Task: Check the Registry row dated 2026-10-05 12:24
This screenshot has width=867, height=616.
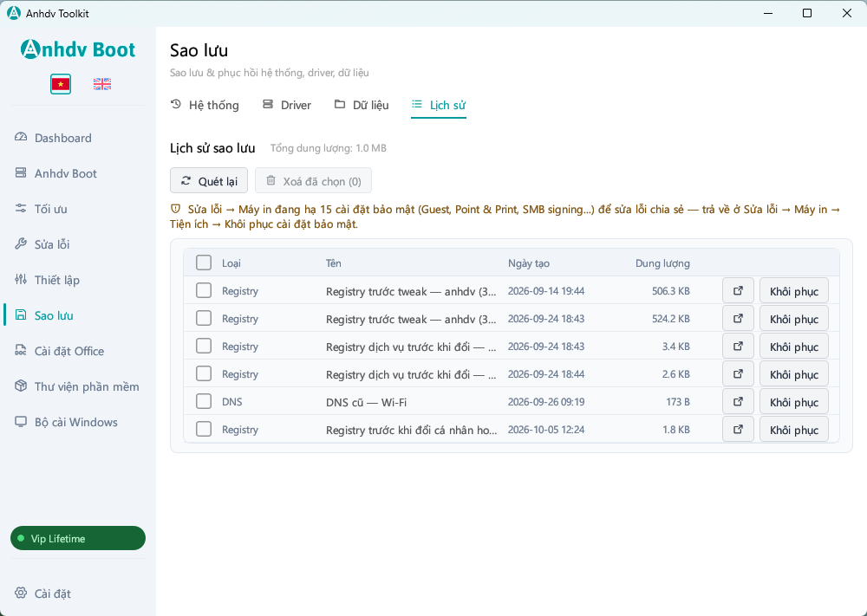Action: (204, 429)
